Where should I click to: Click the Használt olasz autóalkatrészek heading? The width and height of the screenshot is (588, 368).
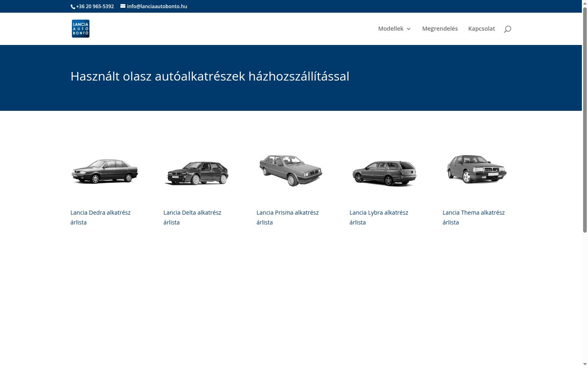tap(210, 76)
